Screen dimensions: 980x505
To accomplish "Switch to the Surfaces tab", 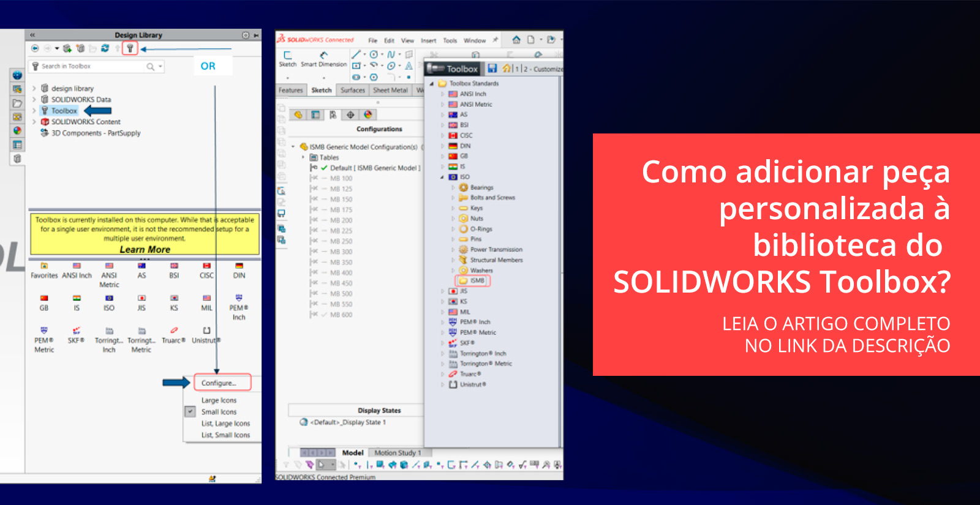I will [353, 90].
